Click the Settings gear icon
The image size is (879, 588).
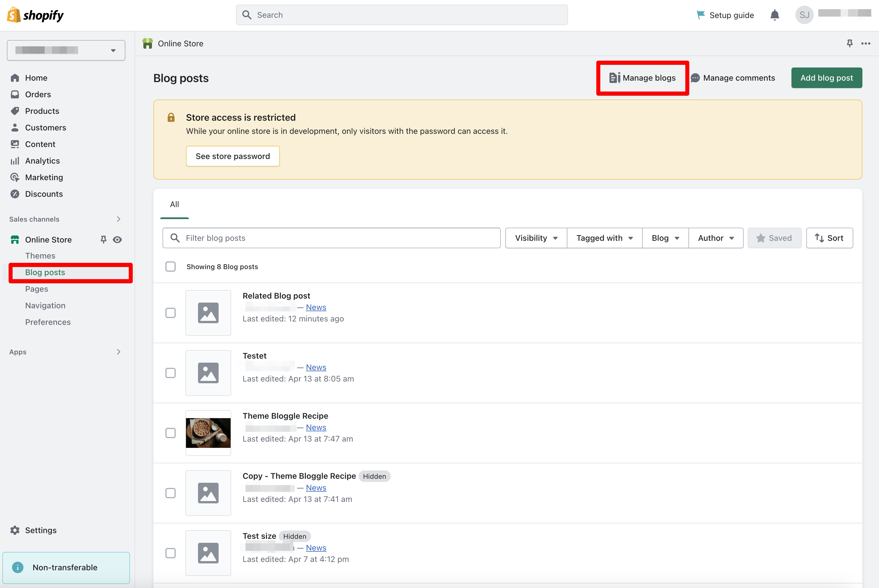pyautogui.click(x=15, y=530)
